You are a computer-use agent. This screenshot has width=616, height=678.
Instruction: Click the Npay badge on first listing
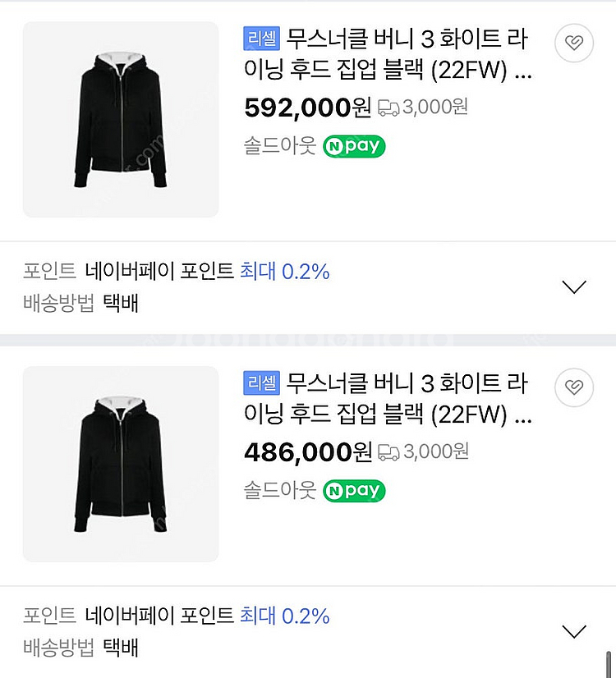[x=354, y=147]
